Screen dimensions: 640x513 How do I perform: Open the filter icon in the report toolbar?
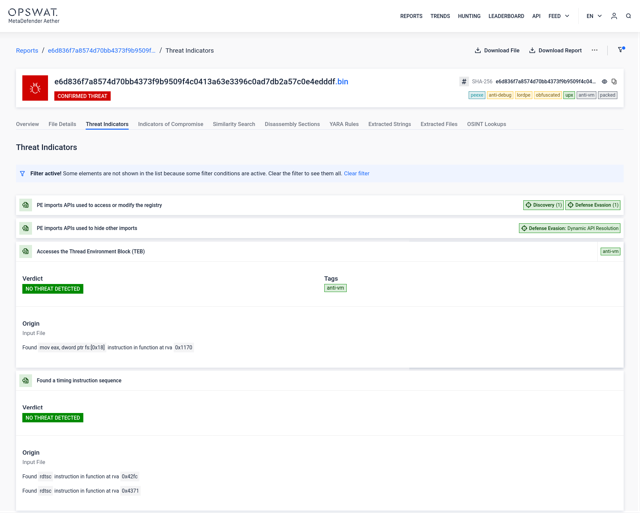coord(621,50)
